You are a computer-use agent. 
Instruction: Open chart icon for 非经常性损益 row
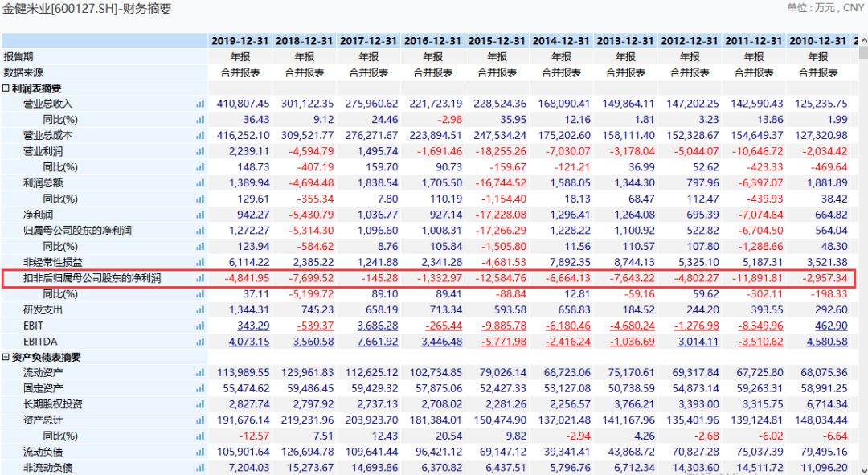pyautogui.click(x=200, y=262)
